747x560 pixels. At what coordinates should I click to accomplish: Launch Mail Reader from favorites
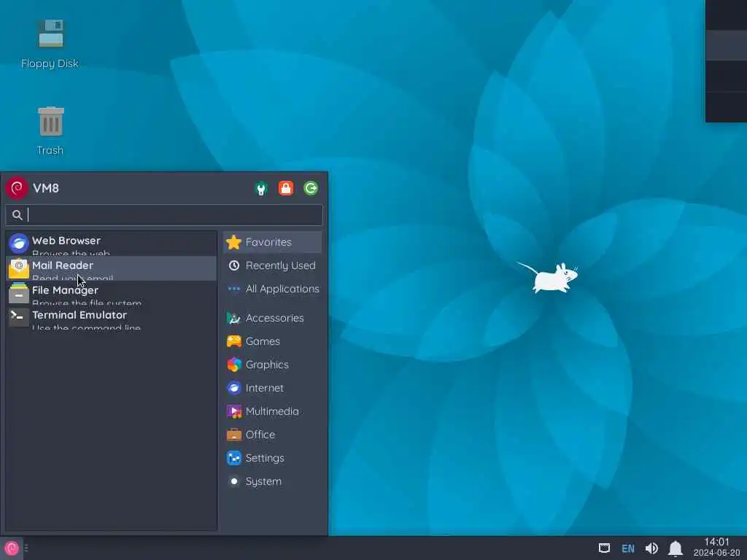coord(112,268)
